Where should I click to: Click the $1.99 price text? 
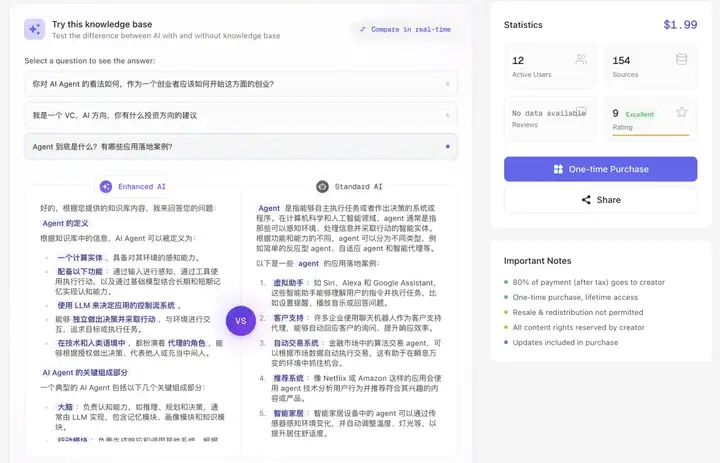coord(680,25)
